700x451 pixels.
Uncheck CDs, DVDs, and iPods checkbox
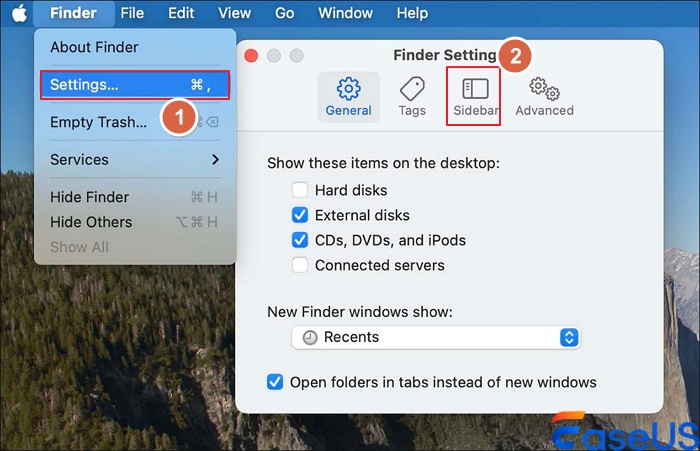pos(300,240)
